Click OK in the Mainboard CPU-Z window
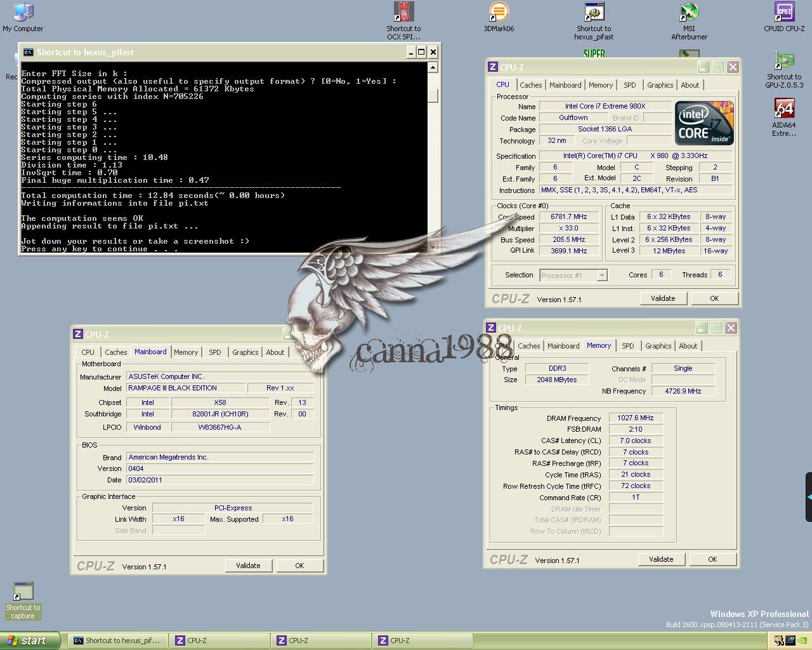 pos(299,566)
